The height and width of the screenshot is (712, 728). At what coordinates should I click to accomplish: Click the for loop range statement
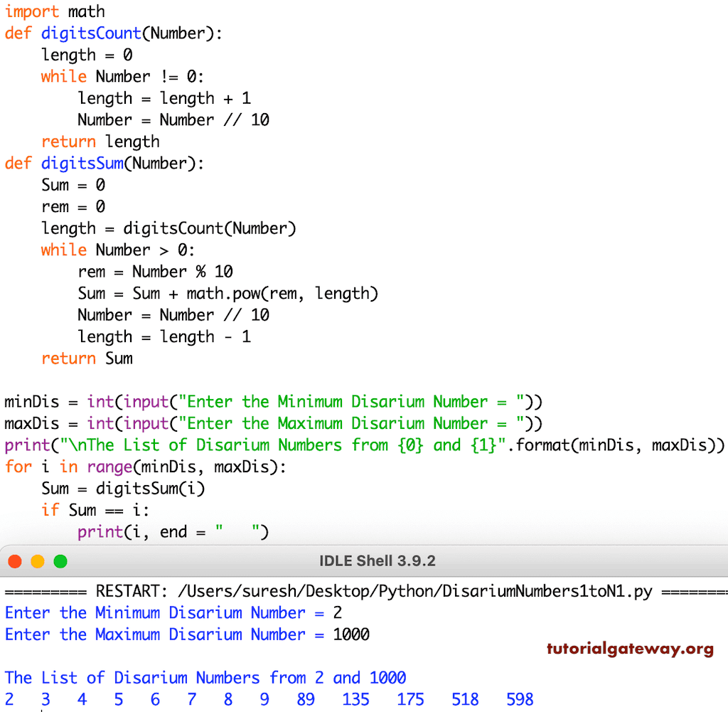144,467
